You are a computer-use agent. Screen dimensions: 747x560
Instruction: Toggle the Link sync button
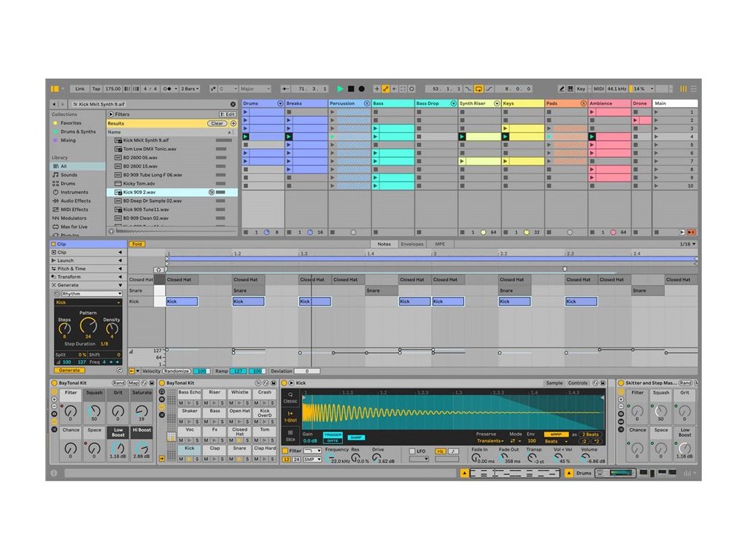pos(80,88)
